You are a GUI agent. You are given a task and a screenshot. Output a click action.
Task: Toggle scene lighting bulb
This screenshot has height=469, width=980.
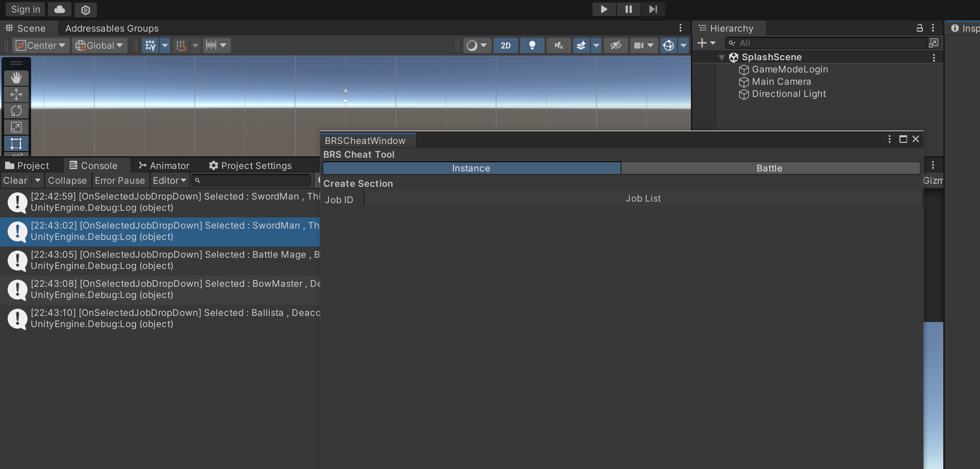click(x=532, y=45)
